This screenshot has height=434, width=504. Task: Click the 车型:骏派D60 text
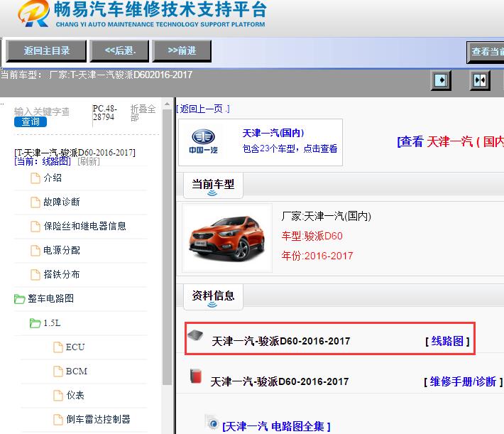point(312,236)
